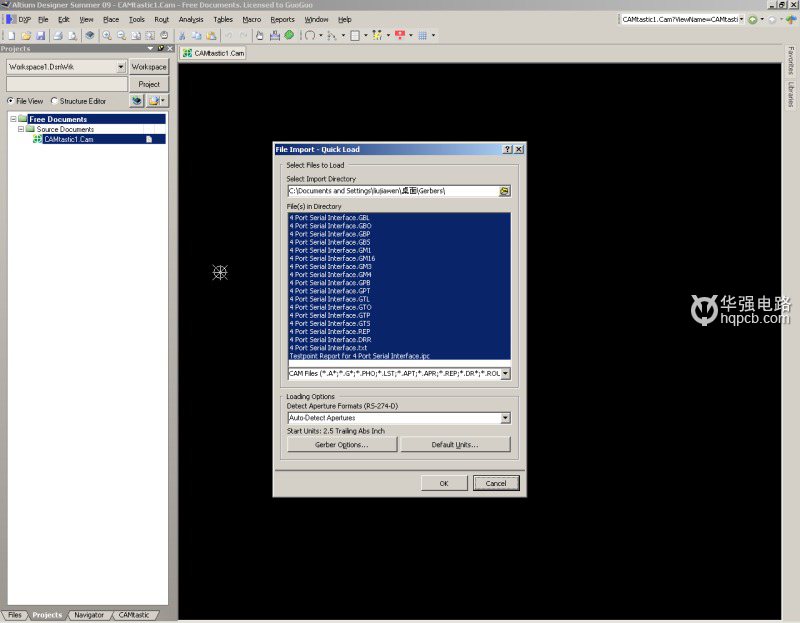The width and height of the screenshot is (800, 623).
Task: Select the Structure Editor radio button
Action: (55, 101)
